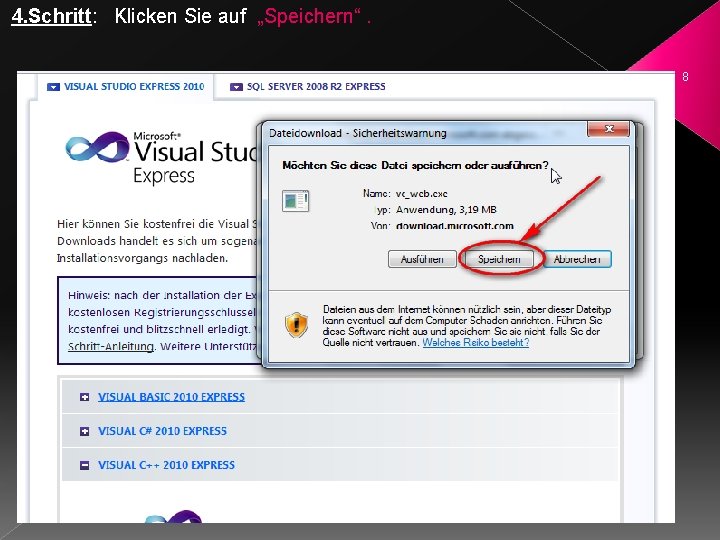720x540 pixels.
Task: Close the Dateidownload security warning dialog
Action: coord(608,129)
